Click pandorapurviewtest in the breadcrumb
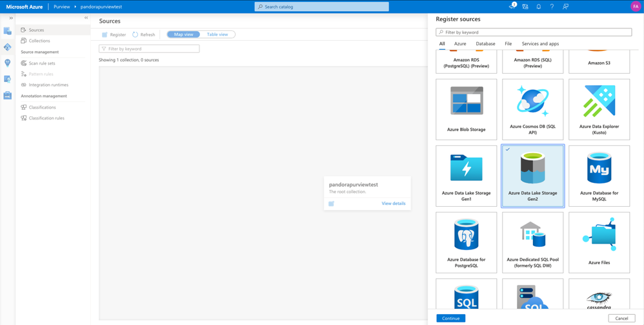644x325 pixels. point(101,6)
